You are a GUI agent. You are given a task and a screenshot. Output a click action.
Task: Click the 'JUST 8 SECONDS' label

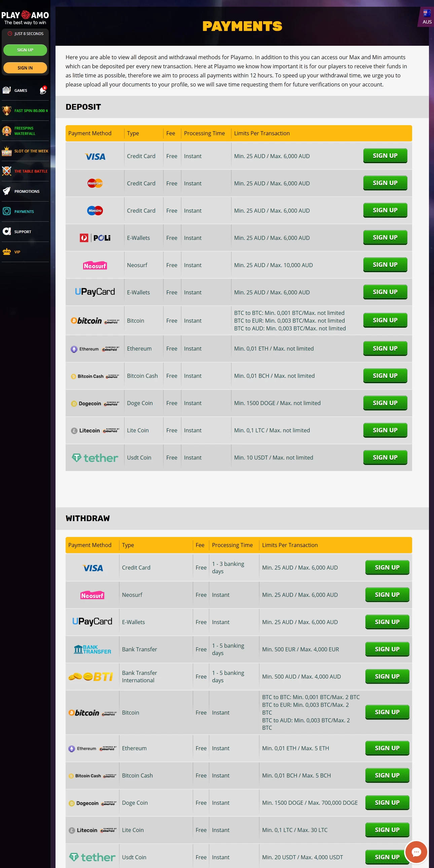point(29,34)
